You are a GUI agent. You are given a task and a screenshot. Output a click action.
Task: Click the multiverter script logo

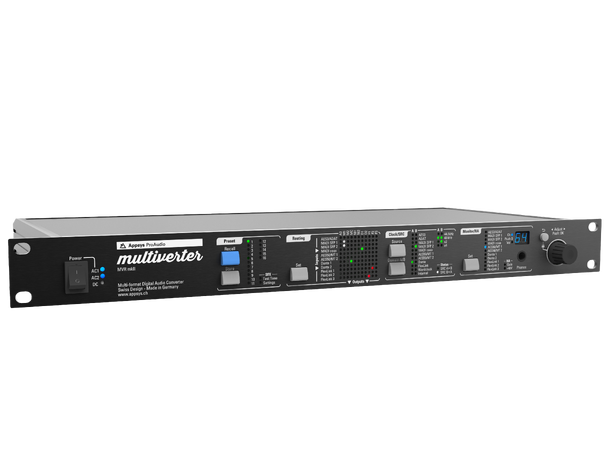point(160,257)
